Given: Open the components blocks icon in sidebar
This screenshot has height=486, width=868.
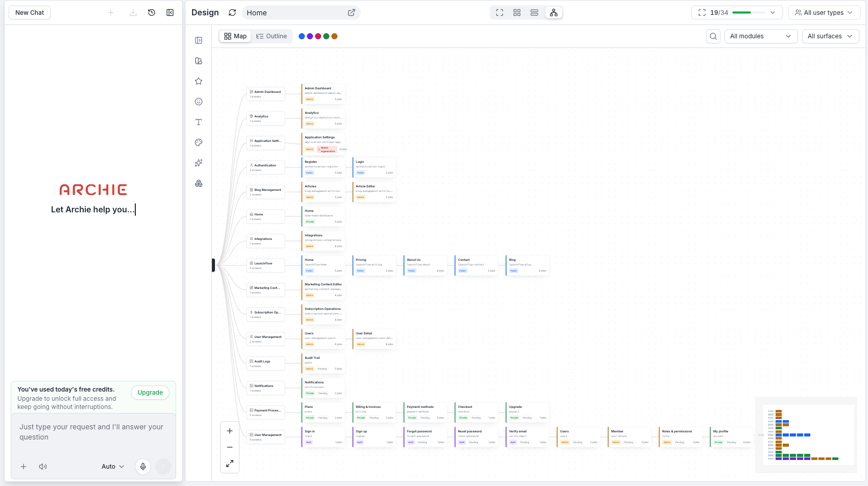Looking at the screenshot, I should [199, 183].
